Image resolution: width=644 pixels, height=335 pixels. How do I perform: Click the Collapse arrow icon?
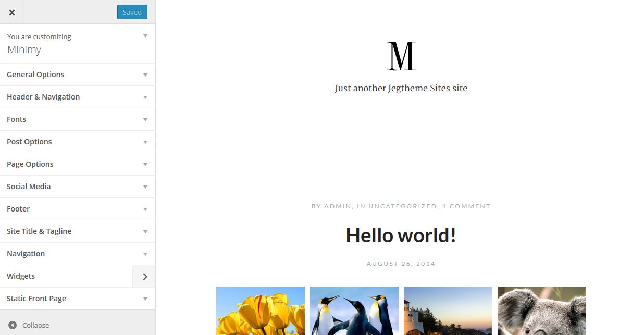13,325
